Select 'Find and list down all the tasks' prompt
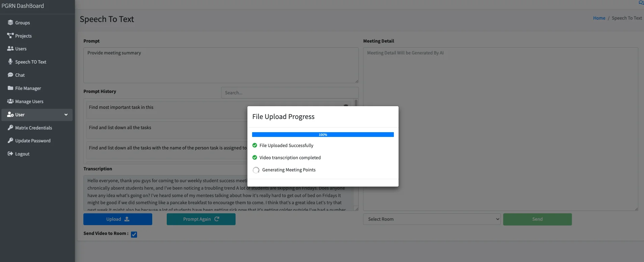The width and height of the screenshot is (644, 262). pos(120,128)
